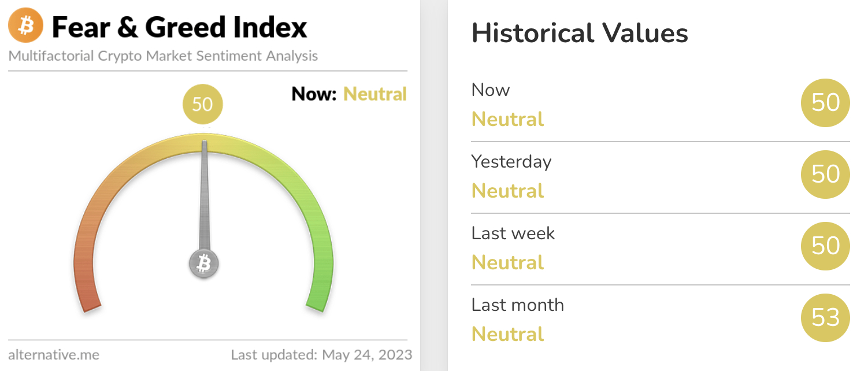Click the gauge needle pointer
Image resolution: width=868 pixels, height=371 pixels.
pos(204,196)
